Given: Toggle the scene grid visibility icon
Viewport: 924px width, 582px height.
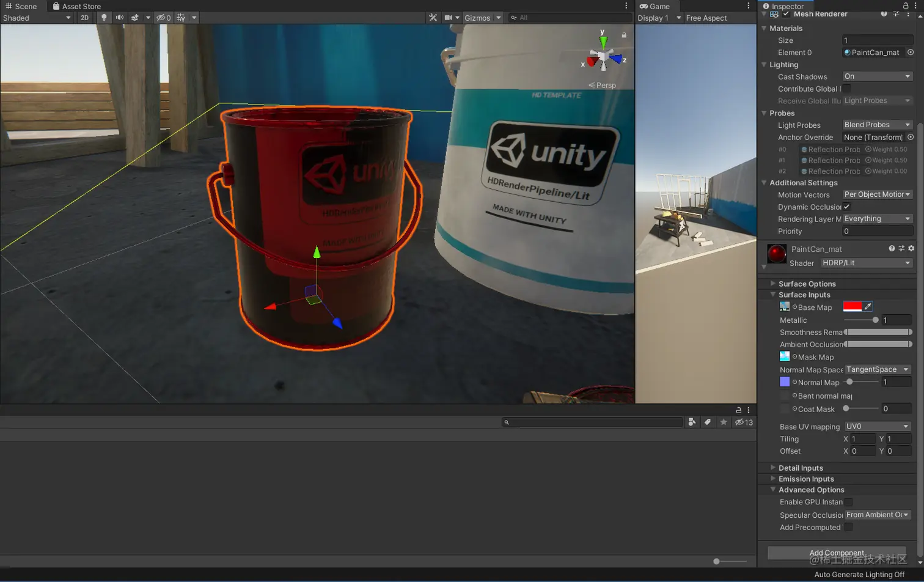Looking at the screenshot, I should tap(181, 18).
